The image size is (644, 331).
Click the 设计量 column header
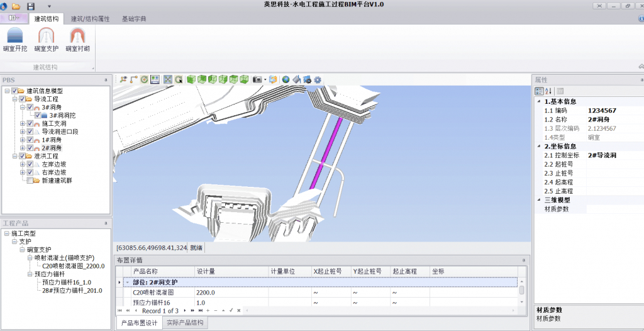[208, 271]
